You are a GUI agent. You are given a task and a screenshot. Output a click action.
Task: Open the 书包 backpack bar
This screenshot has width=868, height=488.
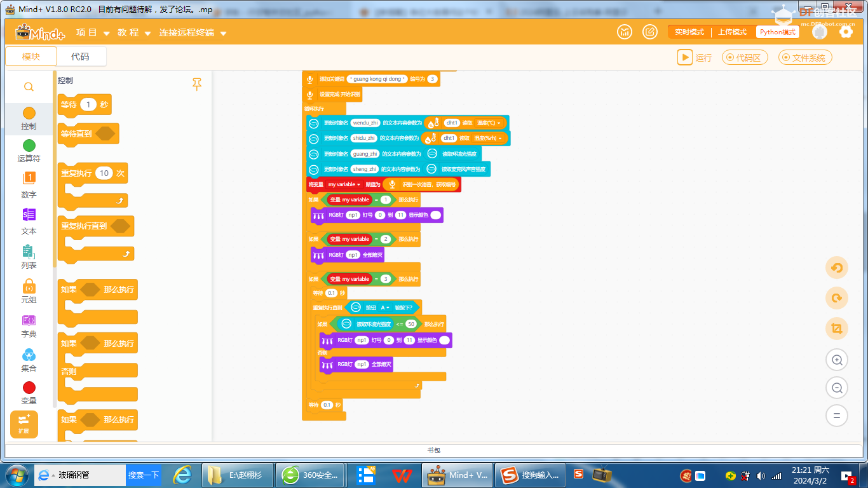tap(434, 450)
